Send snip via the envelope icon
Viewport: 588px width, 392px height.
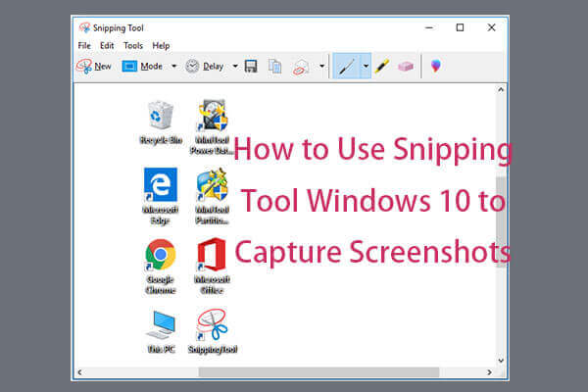point(301,68)
